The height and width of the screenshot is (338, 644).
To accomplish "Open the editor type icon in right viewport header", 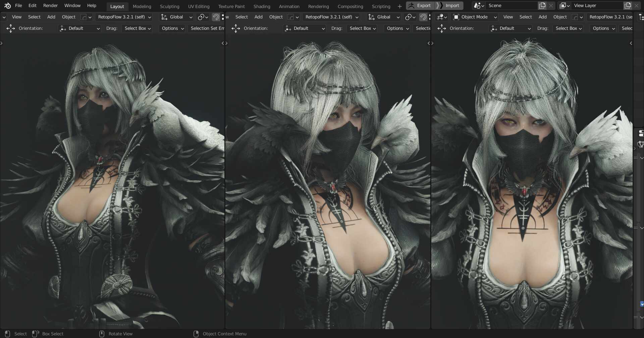I will [x=442, y=17].
